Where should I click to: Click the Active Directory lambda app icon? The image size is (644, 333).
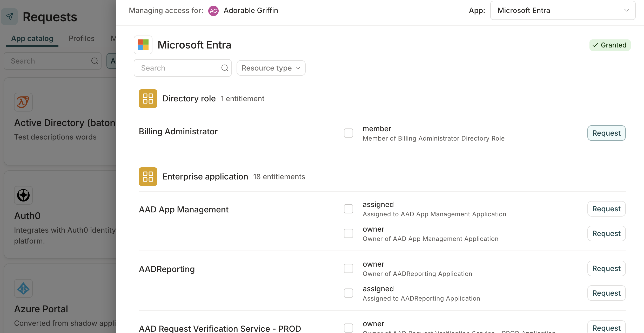pos(23,102)
